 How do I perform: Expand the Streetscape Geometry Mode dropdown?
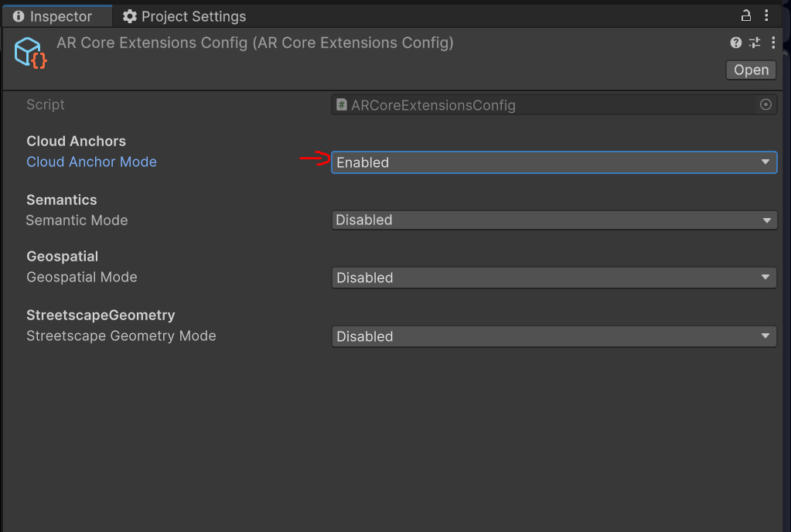point(554,336)
